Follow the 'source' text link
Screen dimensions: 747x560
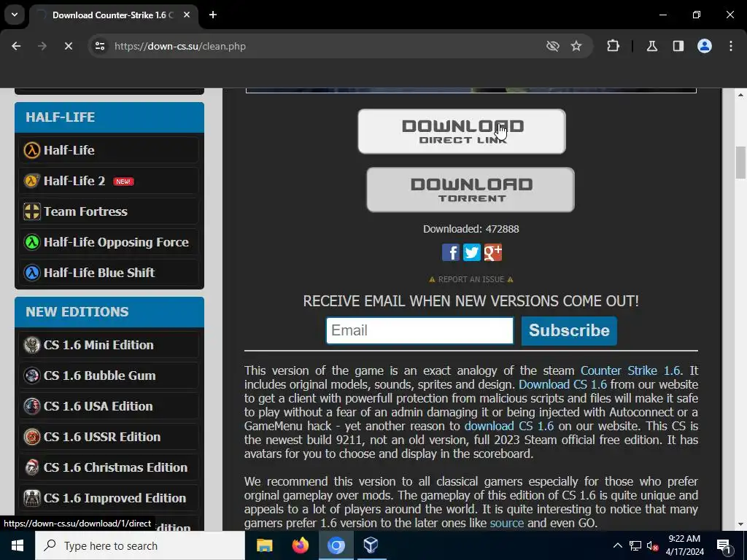[x=506, y=523]
